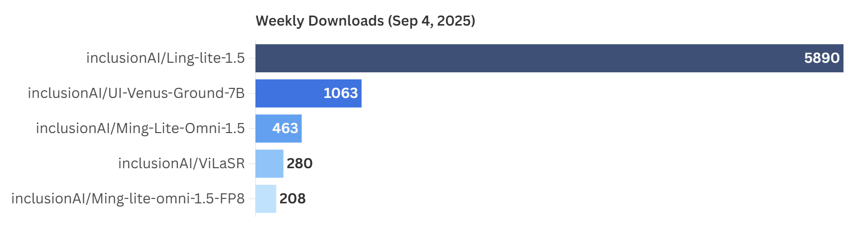Open the inclusionAI/UI-Venus-Ground-7B label
Viewport: 868px width, 235px height.
(136, 93)
